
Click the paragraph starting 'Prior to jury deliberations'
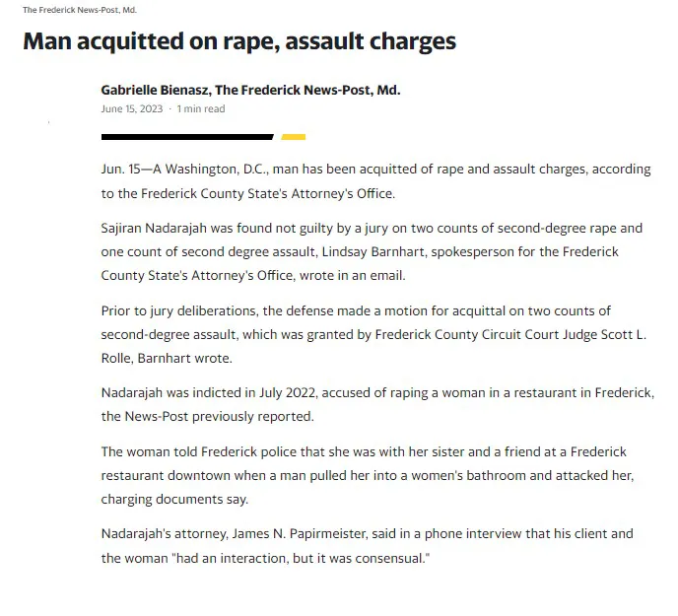coord(373,334)
